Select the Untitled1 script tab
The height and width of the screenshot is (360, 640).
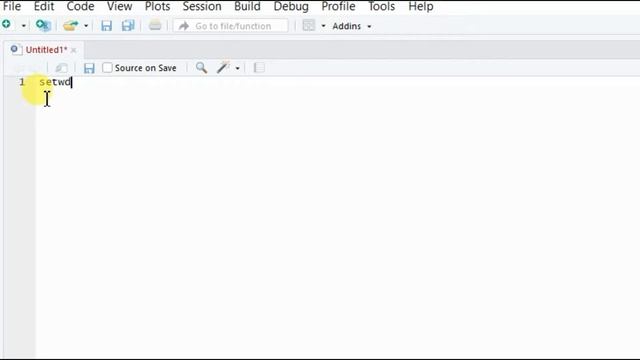[x=46, y=50]
